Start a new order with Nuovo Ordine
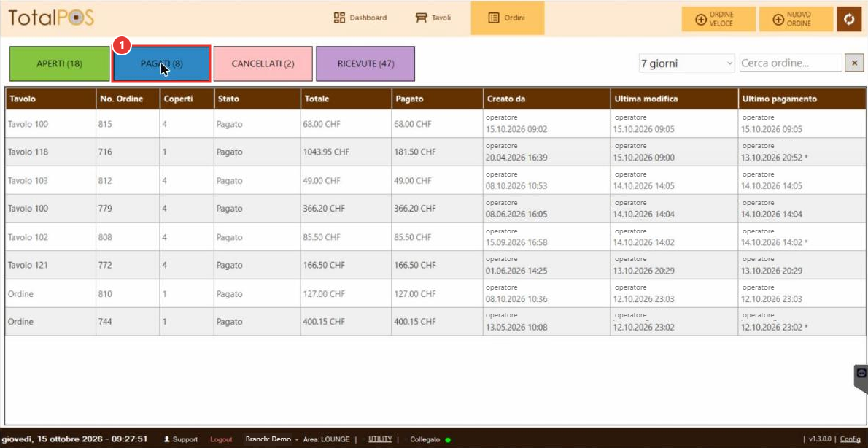 click(x=796, y=20)
